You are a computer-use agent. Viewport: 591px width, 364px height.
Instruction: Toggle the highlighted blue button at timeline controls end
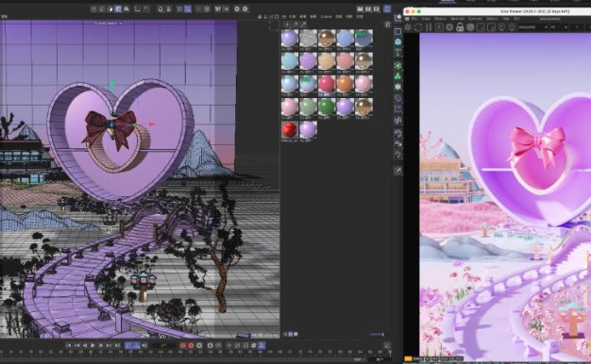point(262,345)
